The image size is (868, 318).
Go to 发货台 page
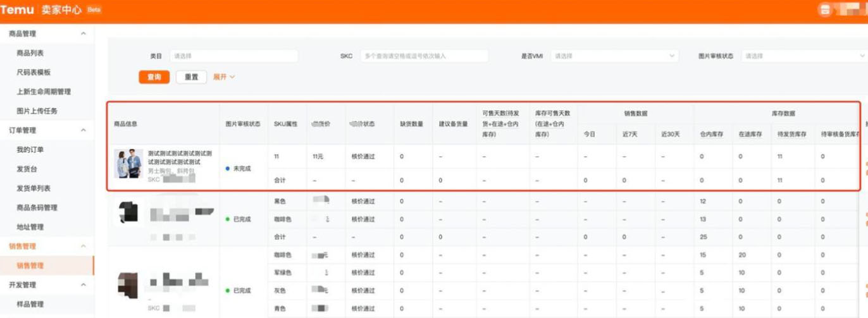(x=27, y=169)
